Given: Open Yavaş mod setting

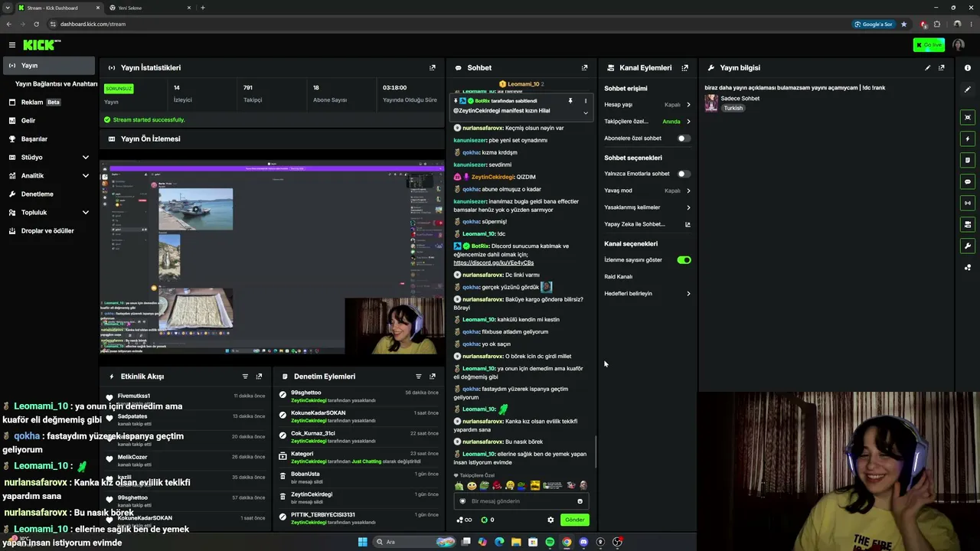Looking at the screenshot, I should pos(648,191).
